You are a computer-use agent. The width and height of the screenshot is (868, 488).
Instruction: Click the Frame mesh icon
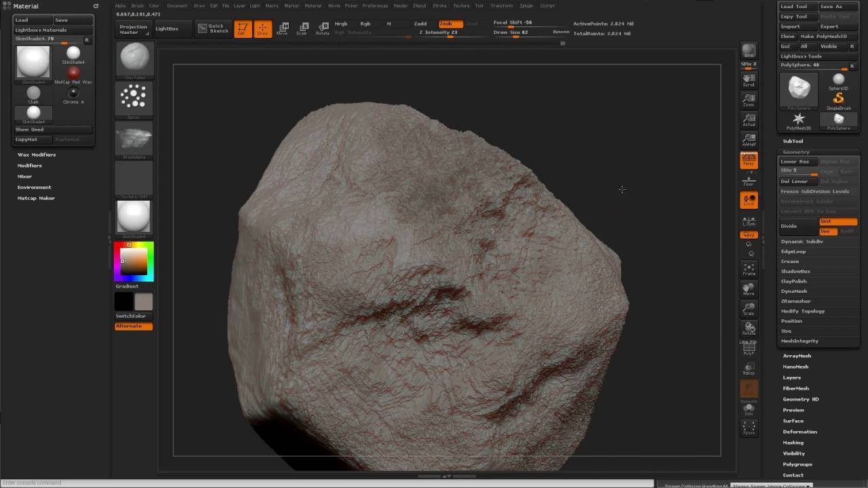(x=749, y=269)
